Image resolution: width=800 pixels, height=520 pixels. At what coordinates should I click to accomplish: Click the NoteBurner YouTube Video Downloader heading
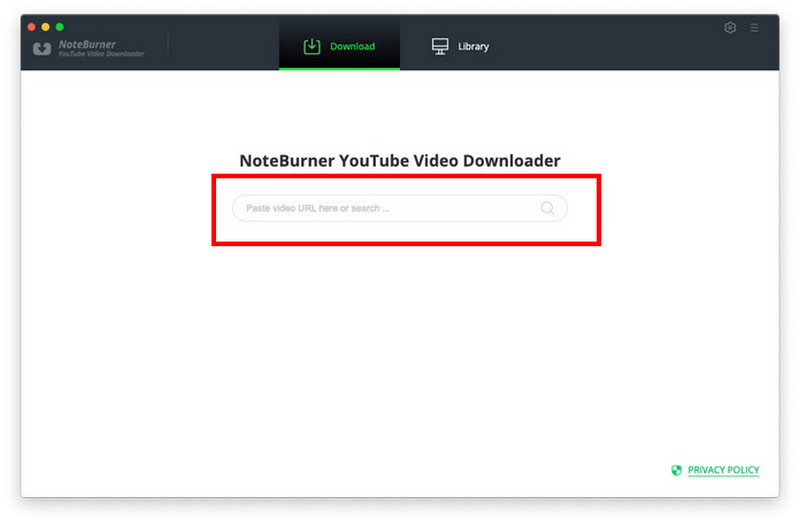tap(400, 161)
